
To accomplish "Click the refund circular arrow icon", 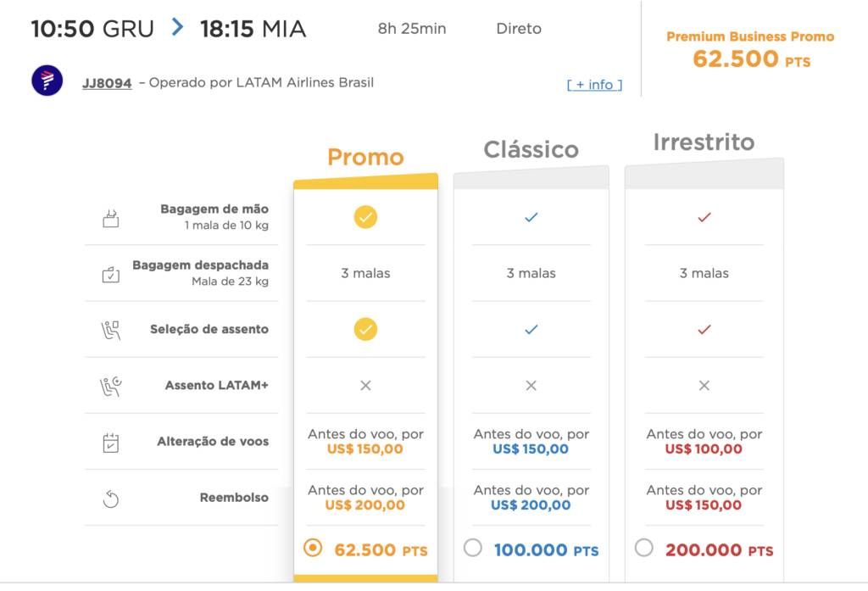I will (111, 499).
